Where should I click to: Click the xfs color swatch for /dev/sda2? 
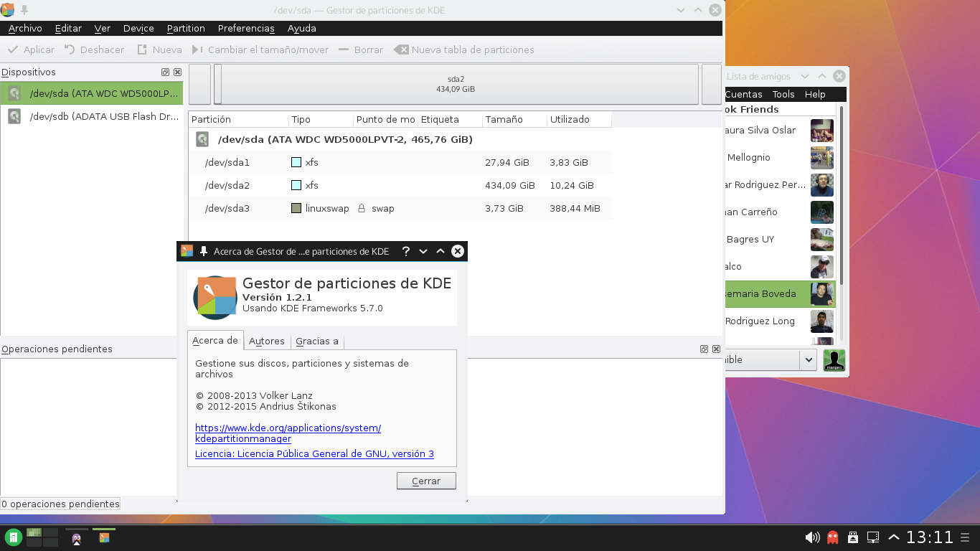point(296,185)
